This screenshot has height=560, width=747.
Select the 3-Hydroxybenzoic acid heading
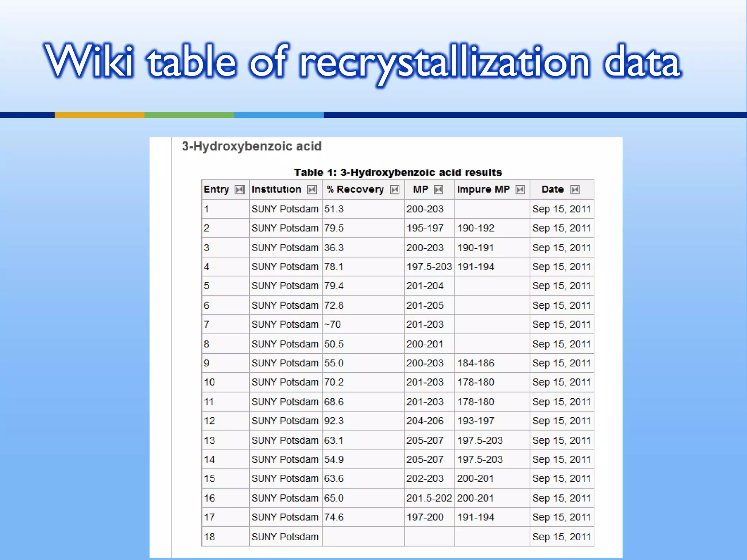point(252,147)
